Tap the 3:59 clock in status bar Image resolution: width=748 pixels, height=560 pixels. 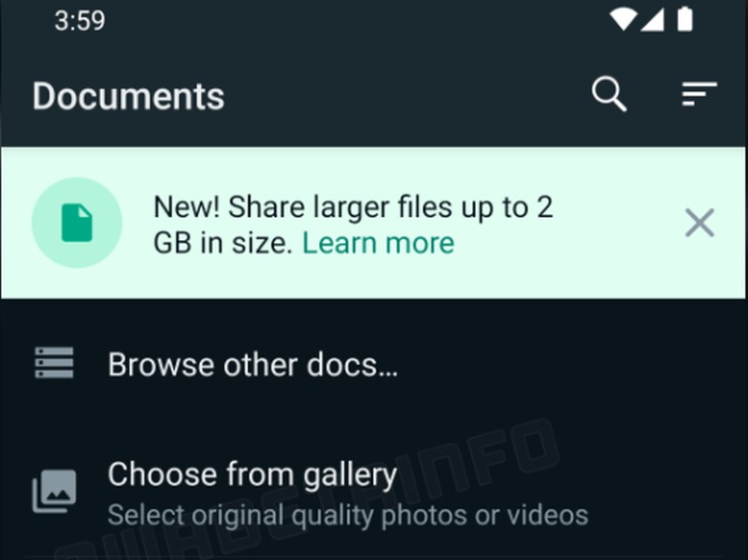(x=79, y=21)
